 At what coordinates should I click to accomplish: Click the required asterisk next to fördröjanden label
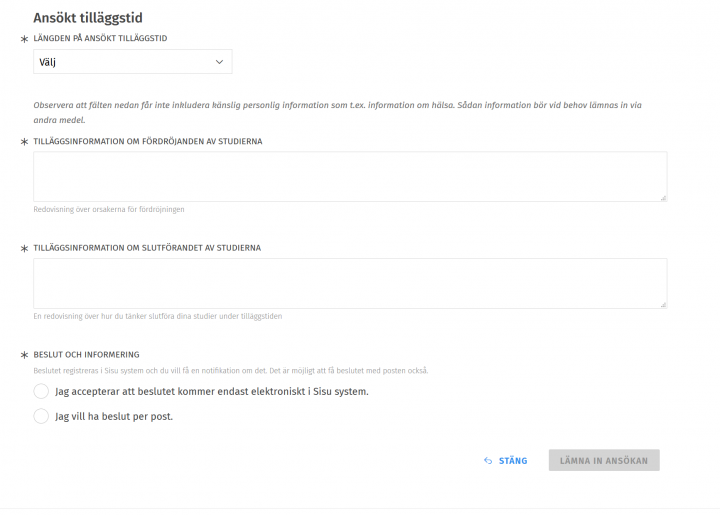[x=24, y=143]
